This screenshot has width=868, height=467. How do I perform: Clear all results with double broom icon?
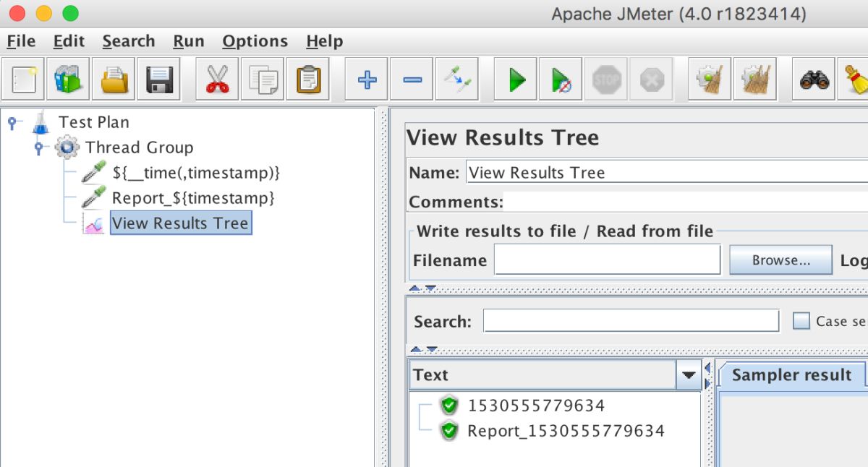(755, 79)
